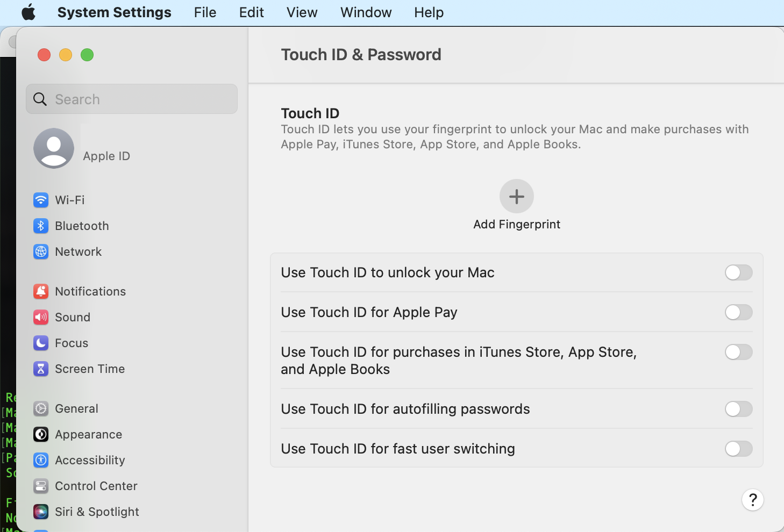Toggle Touch ID for iTunes Store purchases
Image resolution: width=784 pixels, height=532 pixels.
(x=738, y=352)
